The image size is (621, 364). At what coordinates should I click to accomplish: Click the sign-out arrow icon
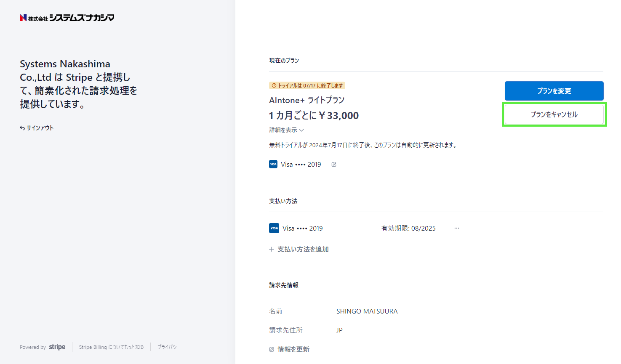pyautogui.click(x=22, y=128)
